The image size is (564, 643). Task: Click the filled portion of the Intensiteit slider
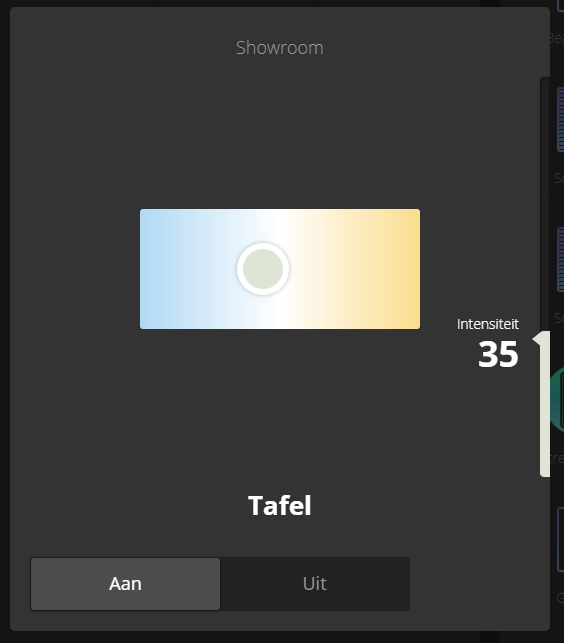[x=545, y=404]
